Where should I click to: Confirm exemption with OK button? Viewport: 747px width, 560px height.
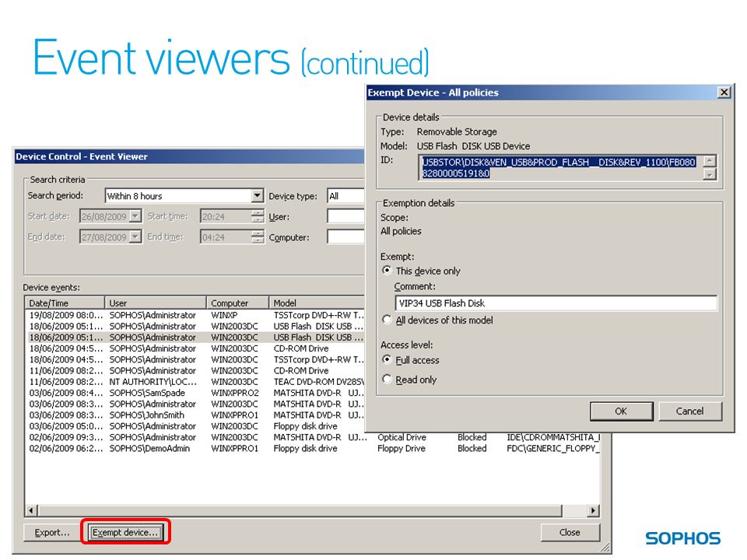621,411
